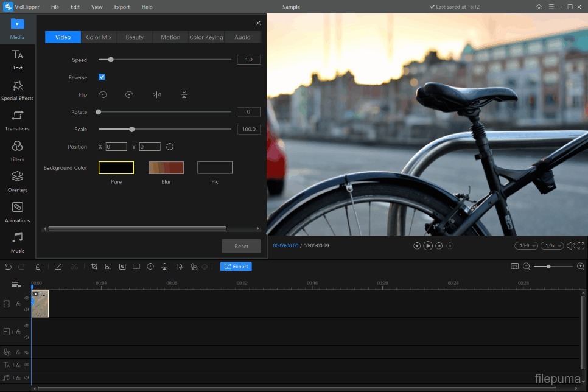Viewport: 588px width, 392px height.
Task: Switch to the Color Mix tab
Action: click(99, 37)
